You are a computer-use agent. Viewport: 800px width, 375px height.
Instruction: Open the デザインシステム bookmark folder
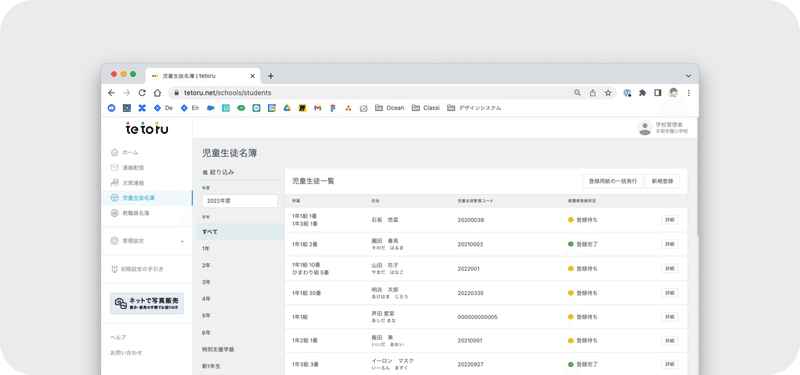[x=474, y=108]
